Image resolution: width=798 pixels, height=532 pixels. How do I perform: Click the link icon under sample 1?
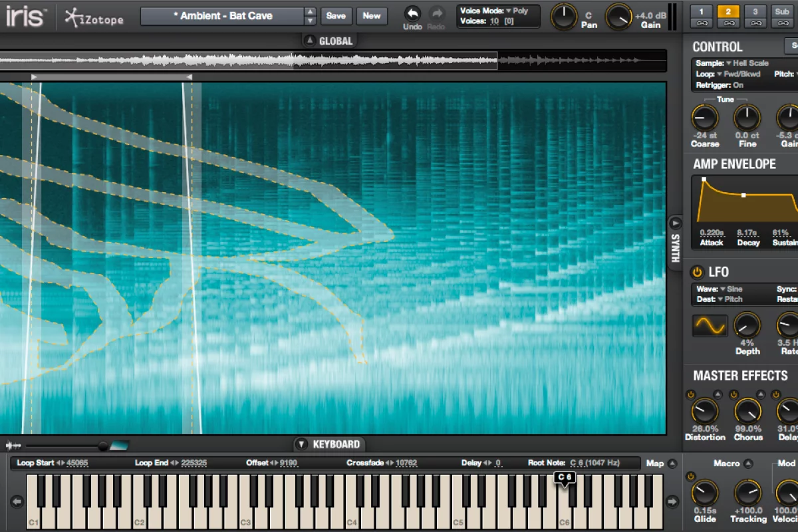[701, 25]
